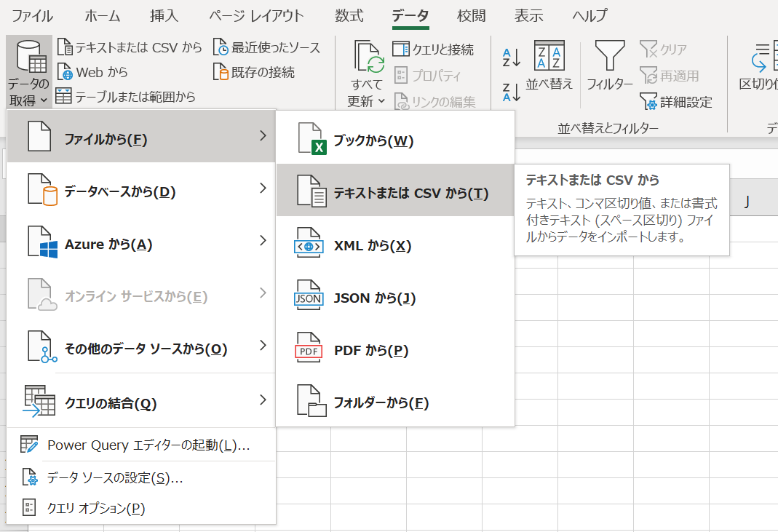
Task: Click the すべて更新 refresh icon
Action: coord(368,57)
